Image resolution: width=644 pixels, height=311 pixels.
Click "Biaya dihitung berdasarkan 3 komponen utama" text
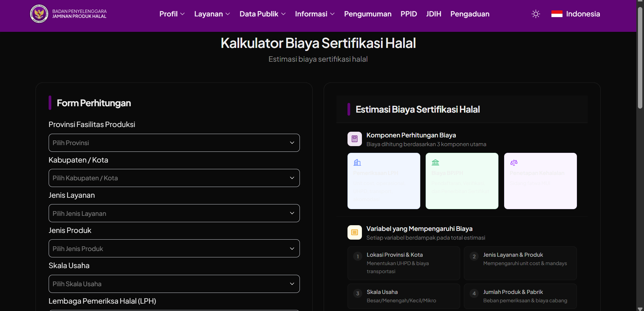pyautogui.click(x=426, y=144)
